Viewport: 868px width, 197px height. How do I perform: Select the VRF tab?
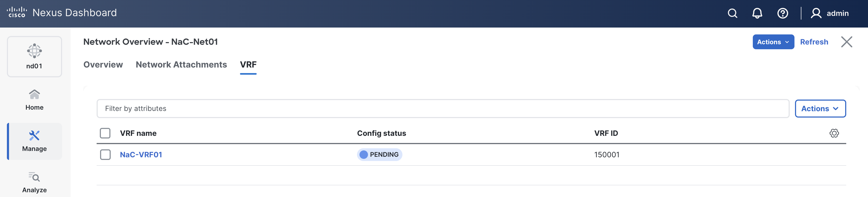point(248,65)
